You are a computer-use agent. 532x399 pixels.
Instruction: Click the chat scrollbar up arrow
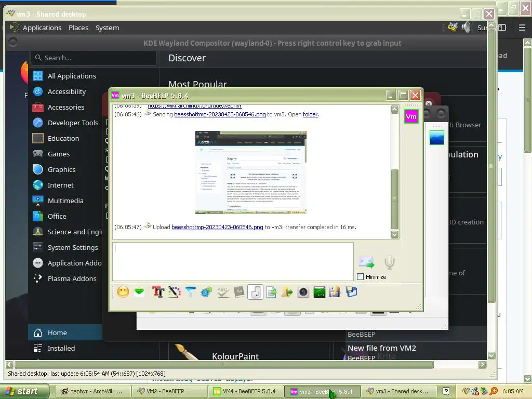tap(395, 109)
